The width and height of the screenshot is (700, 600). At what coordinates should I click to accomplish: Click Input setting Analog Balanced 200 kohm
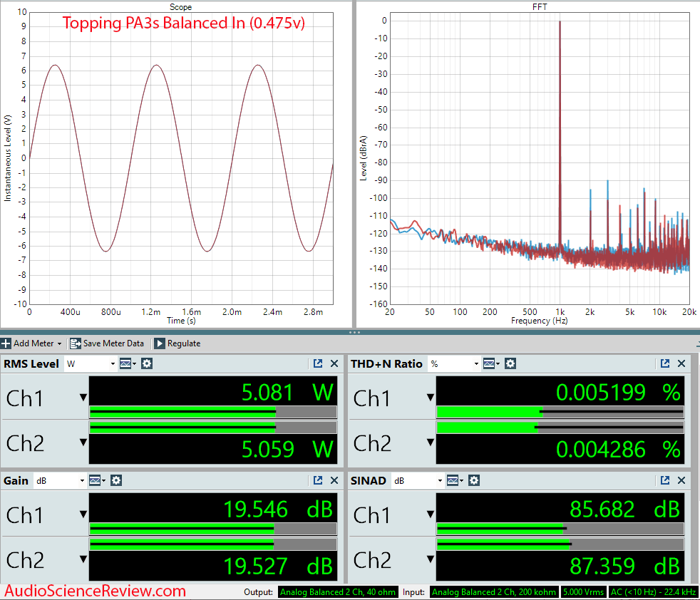coord(494,592)
